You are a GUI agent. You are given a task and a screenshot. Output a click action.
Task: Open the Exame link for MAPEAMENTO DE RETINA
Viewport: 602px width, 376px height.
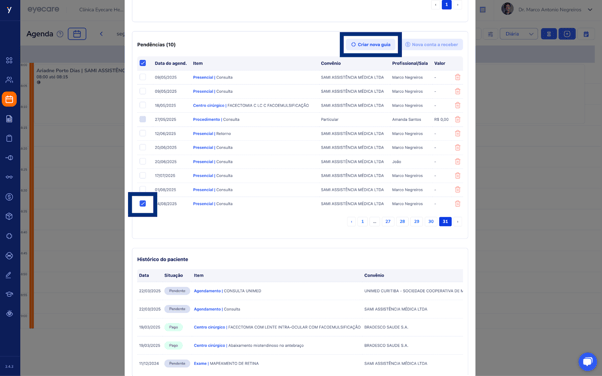pyautogui.click(x=200, y=363)
